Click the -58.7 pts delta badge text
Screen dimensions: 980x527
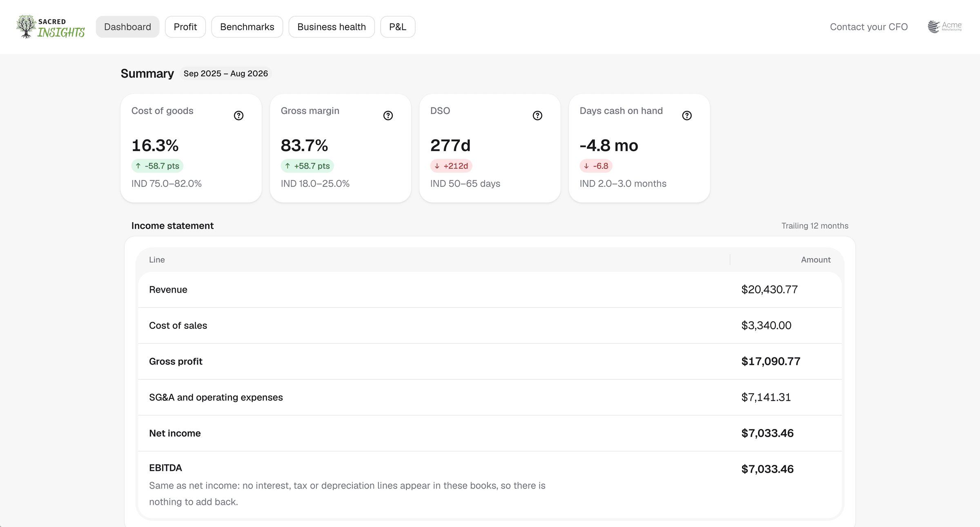click(162, 166)
